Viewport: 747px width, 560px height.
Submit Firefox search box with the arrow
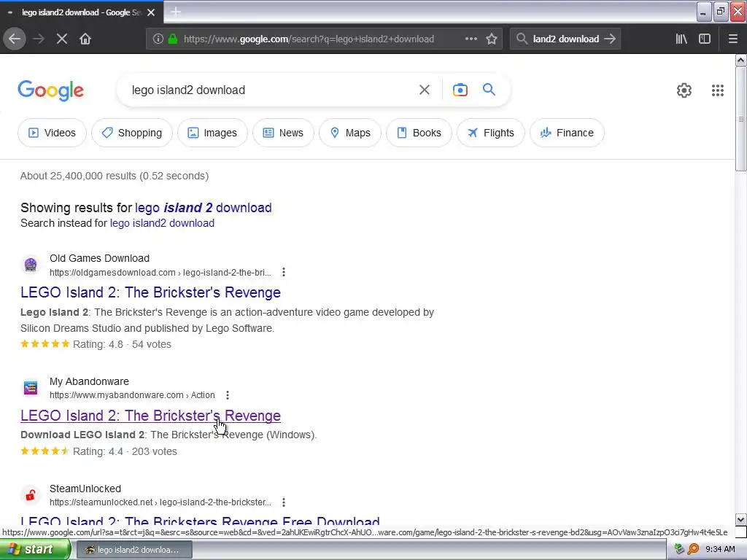(x=610, y=39)
